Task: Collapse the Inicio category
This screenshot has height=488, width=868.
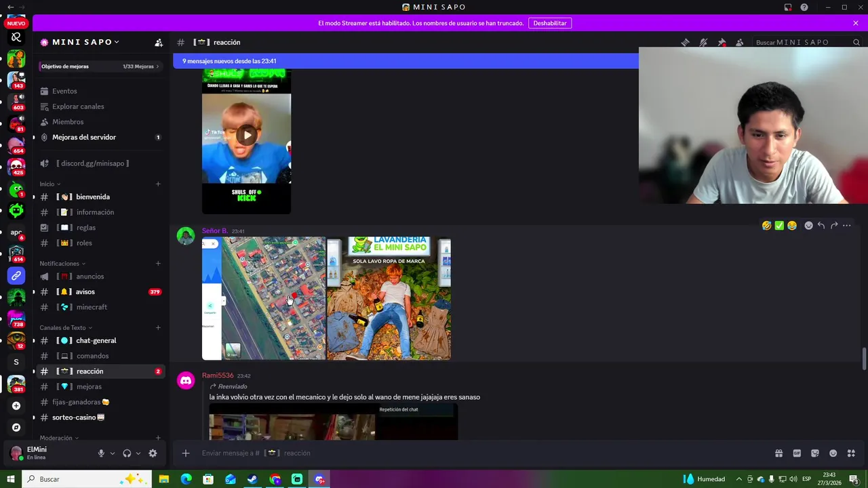Action: point(50,184)
